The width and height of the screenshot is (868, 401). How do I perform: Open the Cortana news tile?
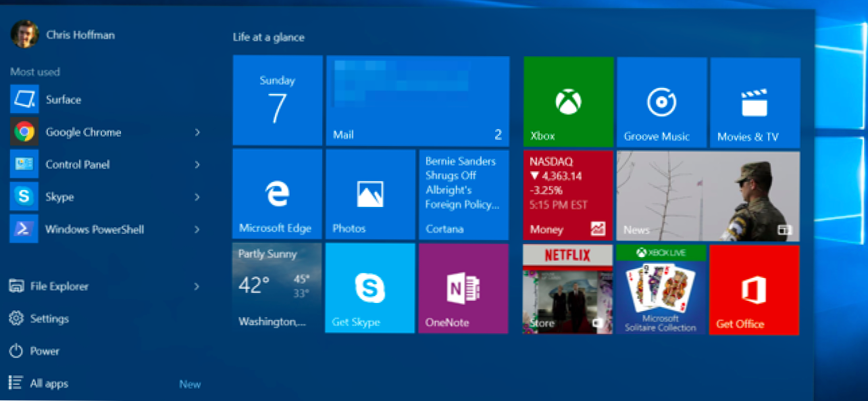click(464, 195)
